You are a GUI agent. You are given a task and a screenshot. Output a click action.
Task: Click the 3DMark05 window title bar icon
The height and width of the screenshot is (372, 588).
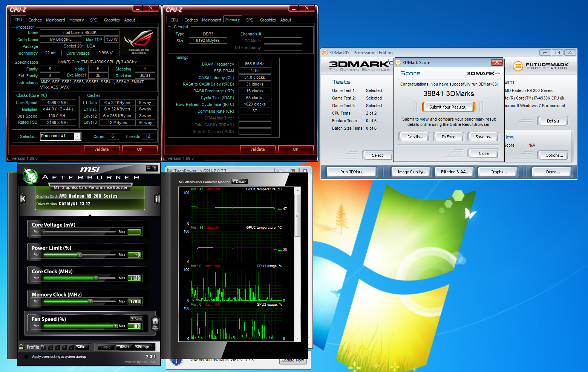pos(325,52)
